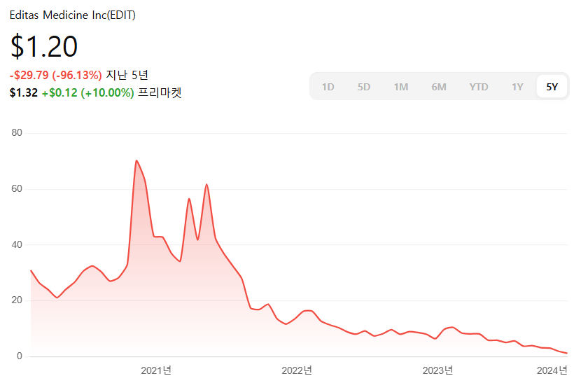Click the $1.20 current price
588x383 pixels.
(x=44, y=46)
